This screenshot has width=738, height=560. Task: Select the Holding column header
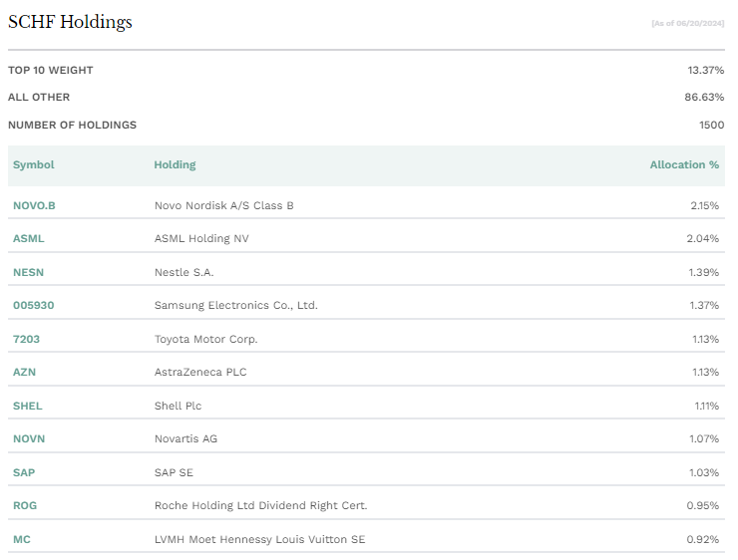(175, 164)
